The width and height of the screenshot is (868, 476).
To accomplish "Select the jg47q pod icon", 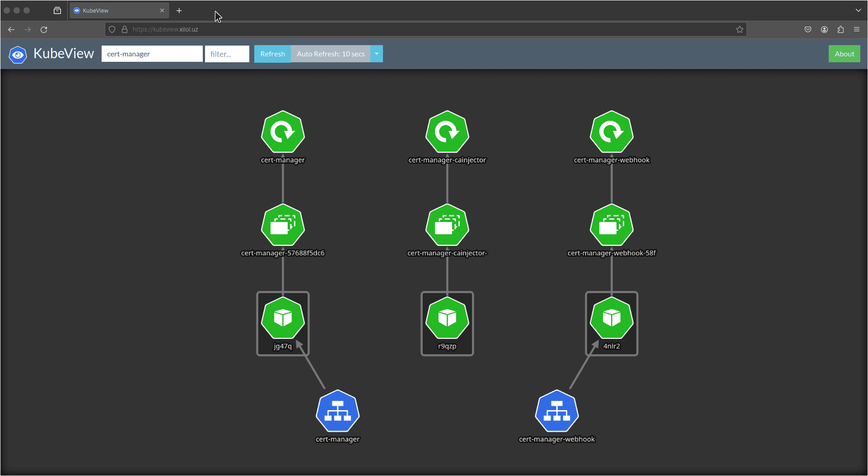I will point(283,318).
